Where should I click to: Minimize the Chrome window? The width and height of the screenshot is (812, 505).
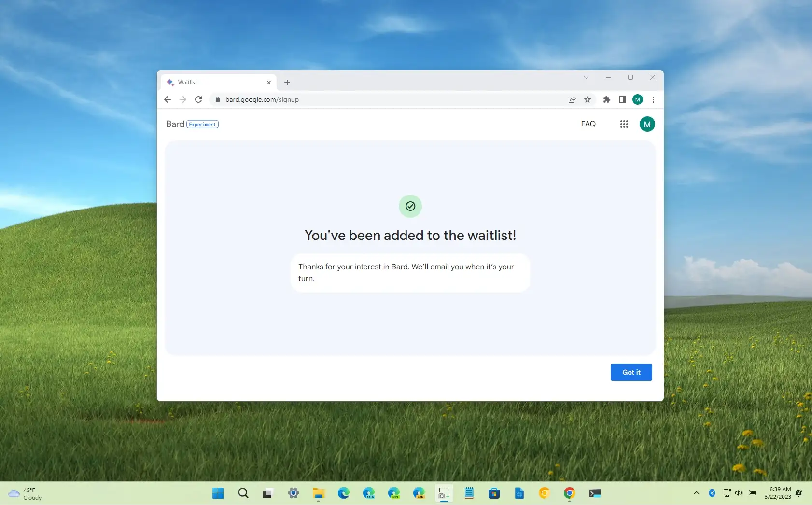tap(608, 77)
